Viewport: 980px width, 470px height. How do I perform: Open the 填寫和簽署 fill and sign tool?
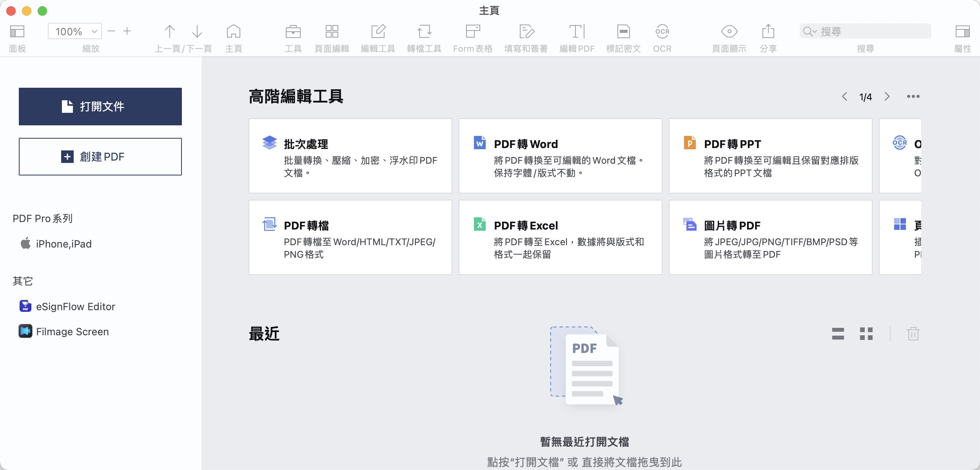[526, 32]
